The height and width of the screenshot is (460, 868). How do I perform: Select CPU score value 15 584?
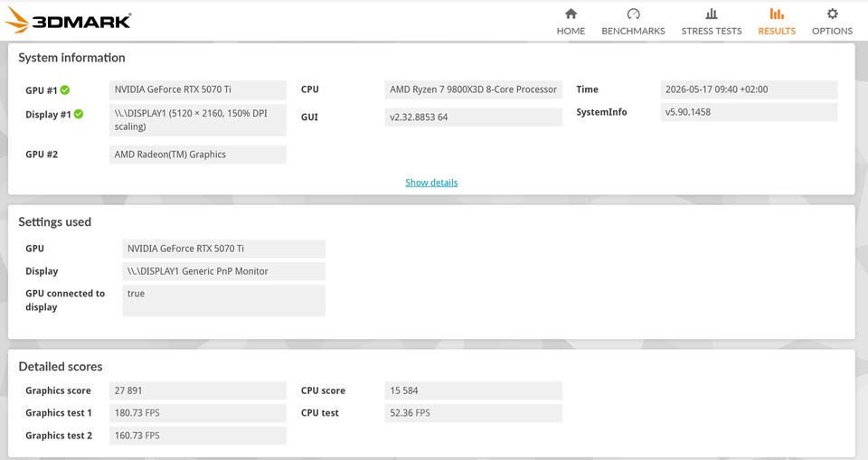pyautogui.click(x=473, y=390)
